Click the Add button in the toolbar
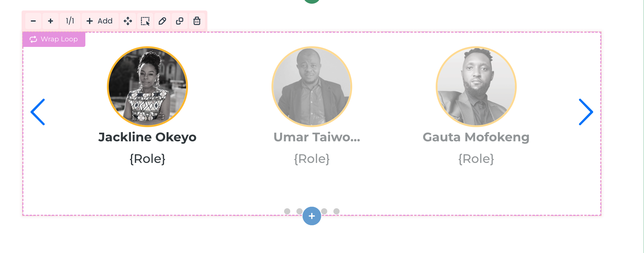The height and width of the screenshot is (253, 644). tap(100, 21)
